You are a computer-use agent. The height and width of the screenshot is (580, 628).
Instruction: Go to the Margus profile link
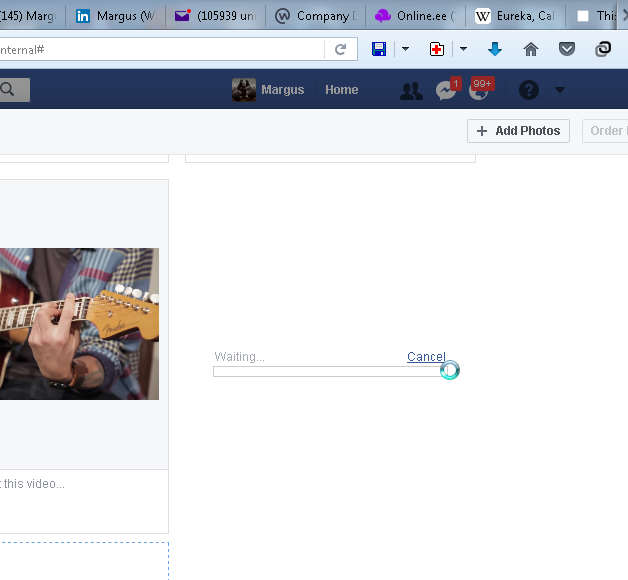(x=283, y=90)
